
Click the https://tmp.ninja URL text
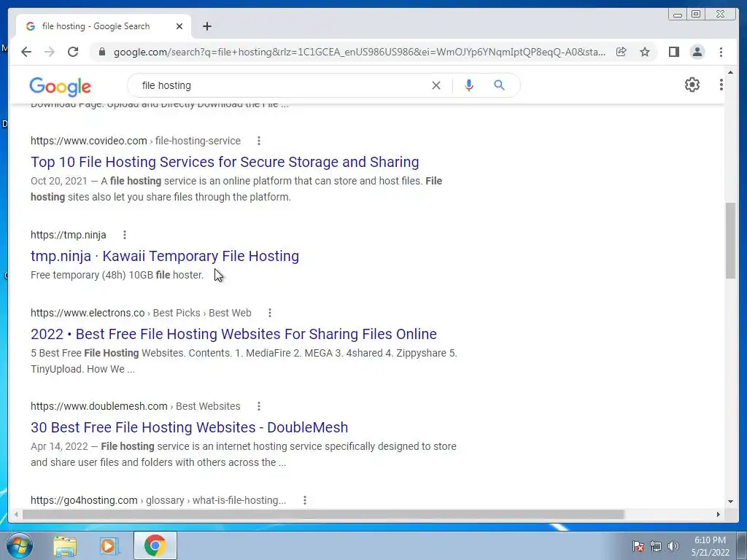[x=68, y=235]
